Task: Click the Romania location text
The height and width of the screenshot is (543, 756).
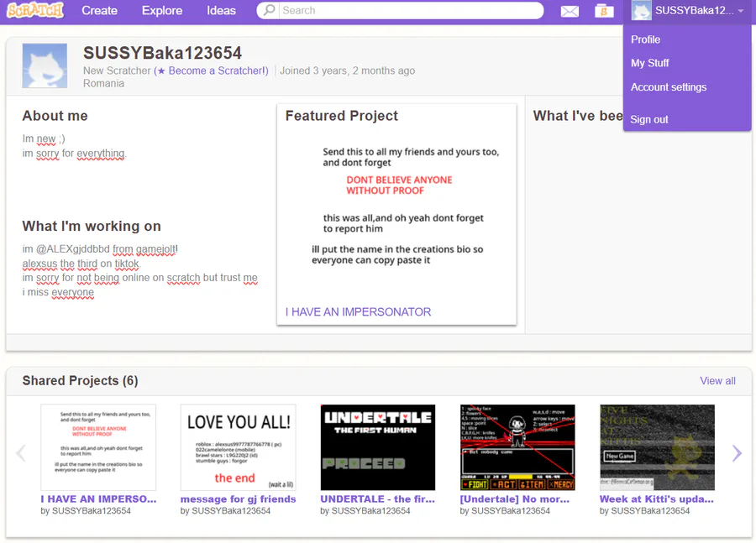Action: [103, 83]
